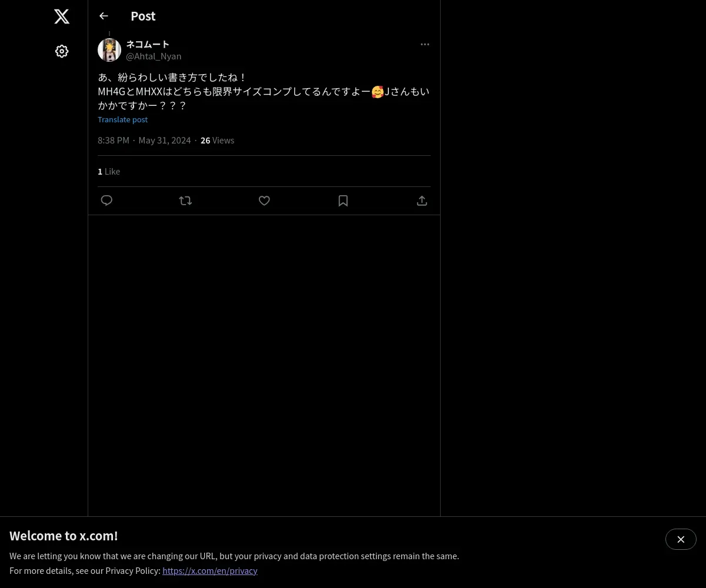Click the Post header title
Viewport: 706px width, 588px height.
[143, 16]
